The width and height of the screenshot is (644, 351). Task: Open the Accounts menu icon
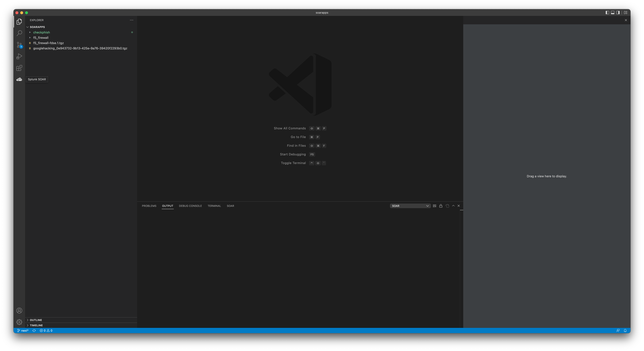pos(19,311)
